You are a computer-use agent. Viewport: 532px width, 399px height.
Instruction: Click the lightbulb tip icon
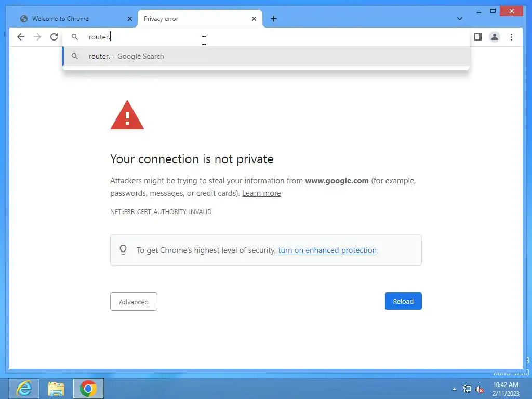[x=123, y=250]
